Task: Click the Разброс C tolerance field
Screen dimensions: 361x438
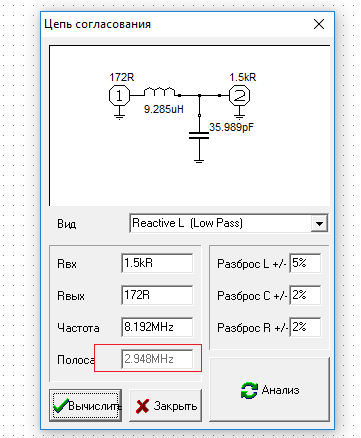Action: click(305, 295)
